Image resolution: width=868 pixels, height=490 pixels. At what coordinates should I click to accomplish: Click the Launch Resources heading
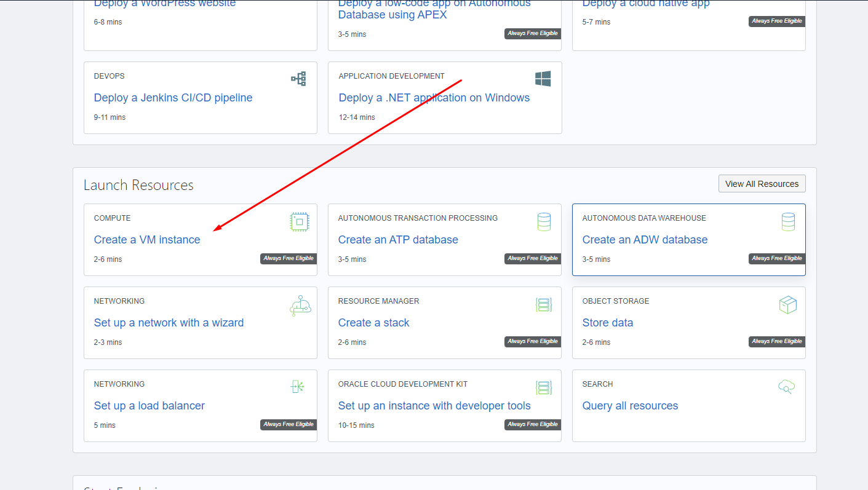click(138, 185)
